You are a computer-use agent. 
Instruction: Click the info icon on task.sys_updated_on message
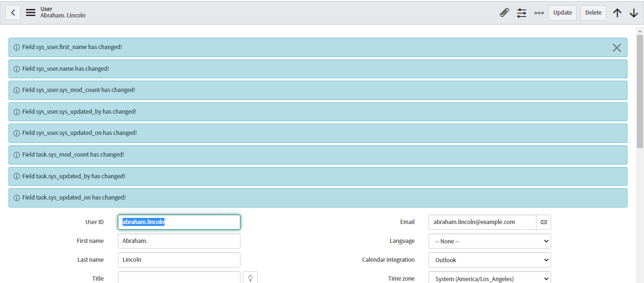click(x=17, y=197)
